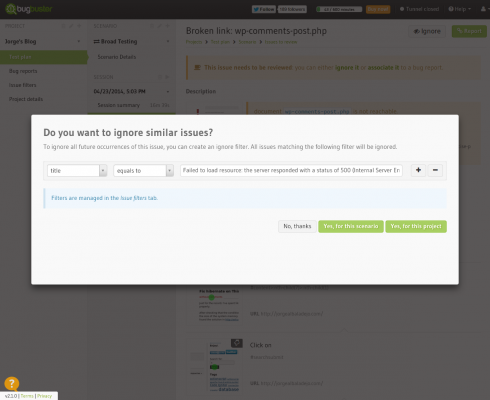
Task: Click the Privacy link in the footer
Action: tap(44, 396)
